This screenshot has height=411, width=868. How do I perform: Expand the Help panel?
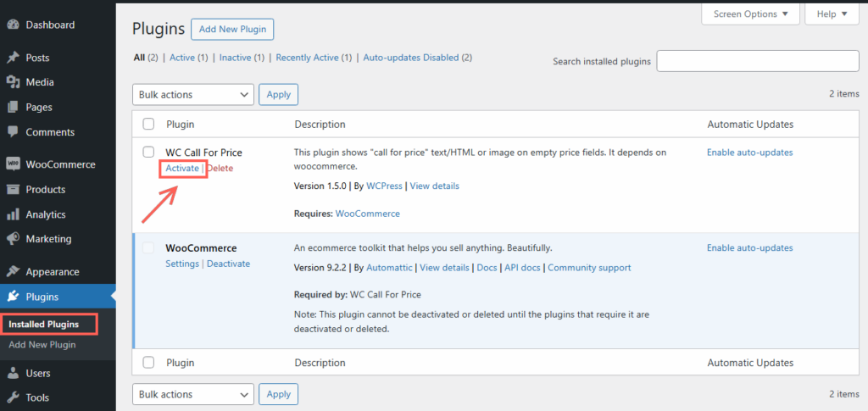point(832,14)
